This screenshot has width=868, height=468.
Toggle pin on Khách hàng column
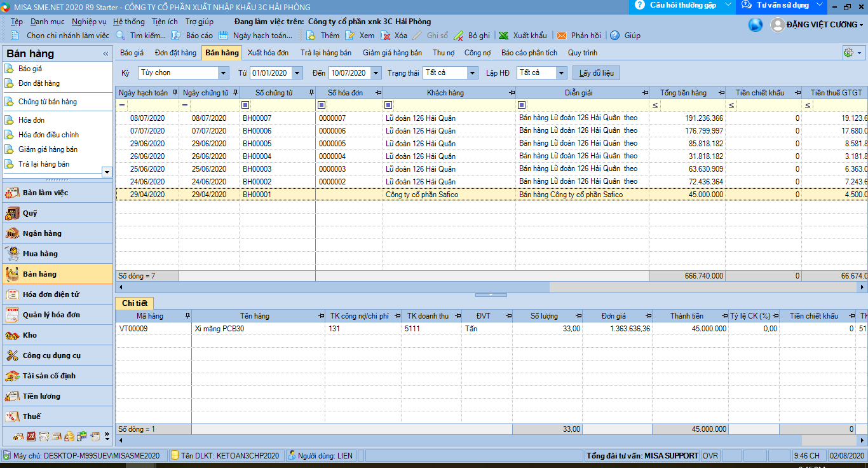point(512,93)
